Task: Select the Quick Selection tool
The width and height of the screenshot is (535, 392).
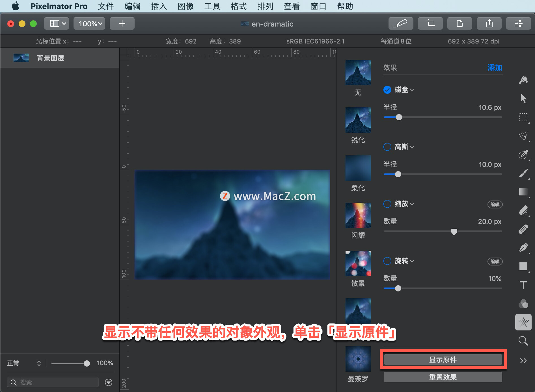Action: [523, 136]
